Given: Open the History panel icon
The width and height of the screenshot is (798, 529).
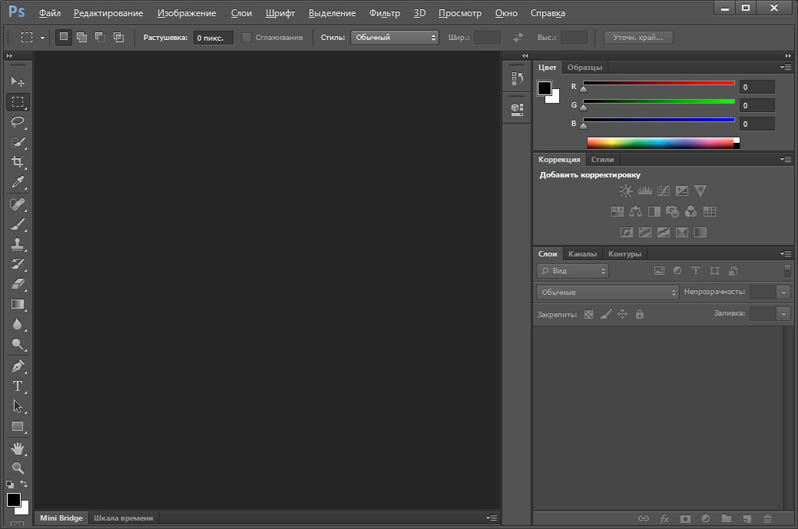Looking at the screenshot, I should click(x=517, y=78).
